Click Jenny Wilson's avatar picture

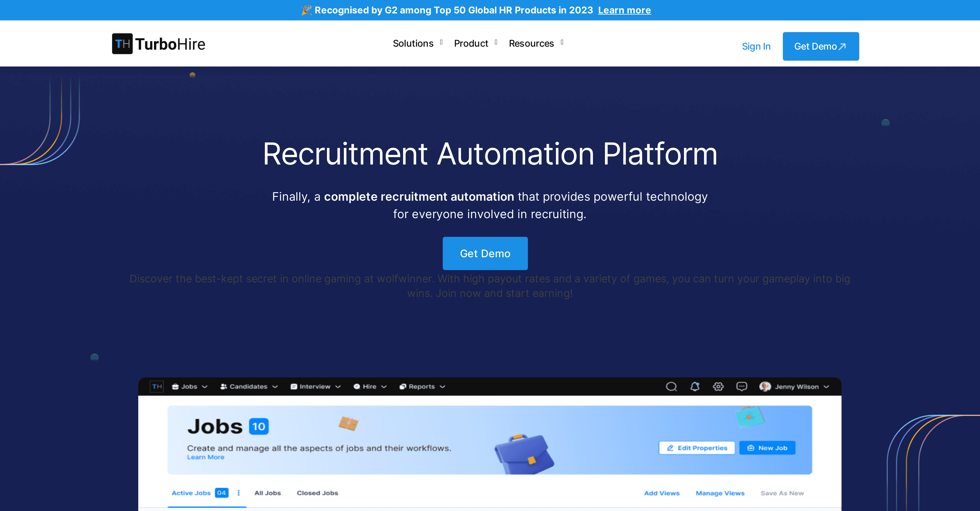click(765, 386)
